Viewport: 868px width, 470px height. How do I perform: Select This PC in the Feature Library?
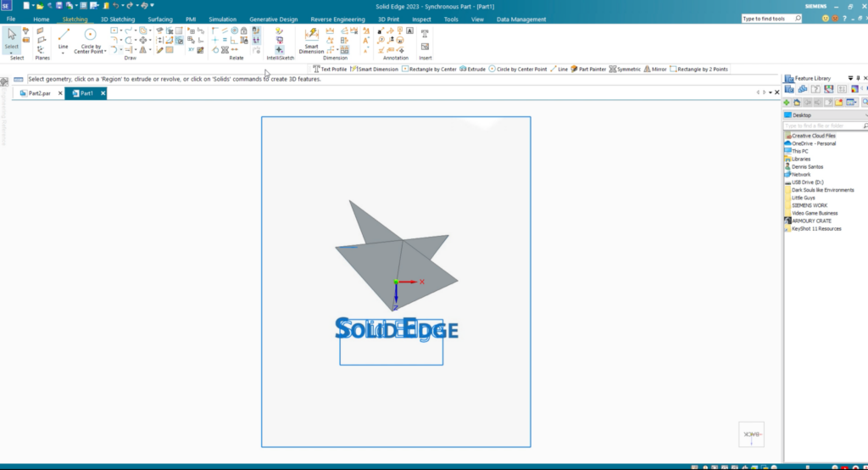click(796, 151)
